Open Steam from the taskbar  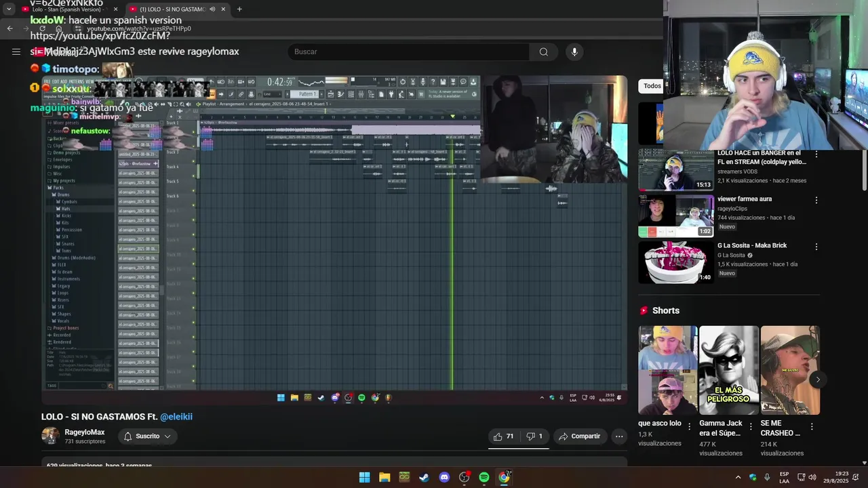click(x=424, y=477)
